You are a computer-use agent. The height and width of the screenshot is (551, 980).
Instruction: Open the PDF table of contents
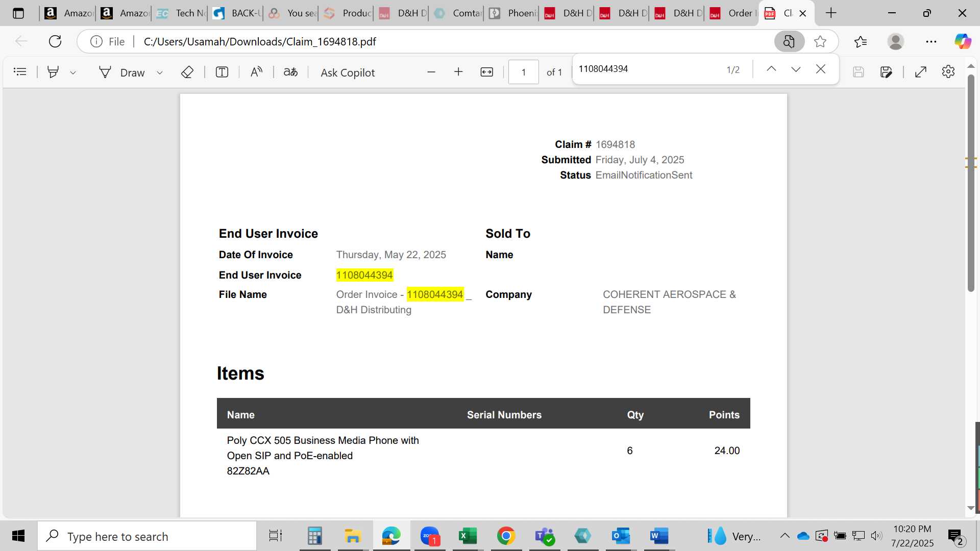tap(20, 72)
